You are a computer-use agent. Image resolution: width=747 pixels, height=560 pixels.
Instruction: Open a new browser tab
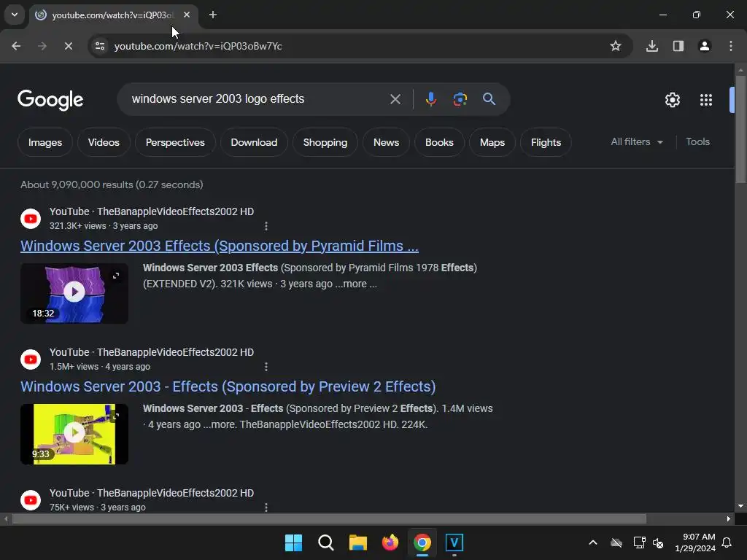point(213,15)
